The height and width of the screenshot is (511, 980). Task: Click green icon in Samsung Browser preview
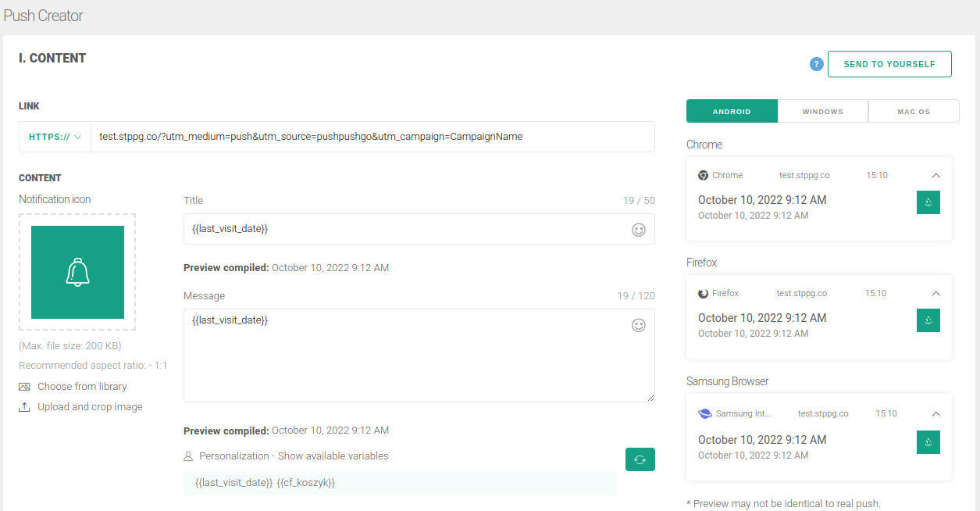coord(928,442)
